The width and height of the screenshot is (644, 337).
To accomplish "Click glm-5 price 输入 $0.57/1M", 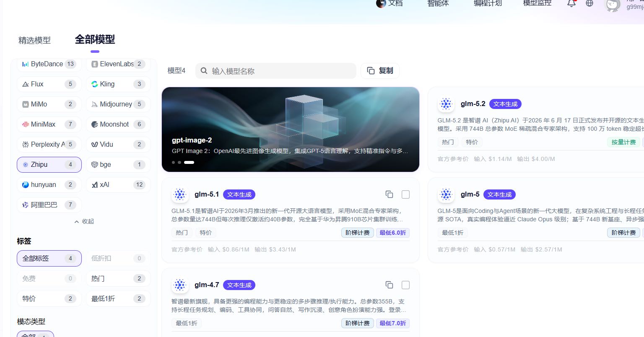I will click(495, 249).
